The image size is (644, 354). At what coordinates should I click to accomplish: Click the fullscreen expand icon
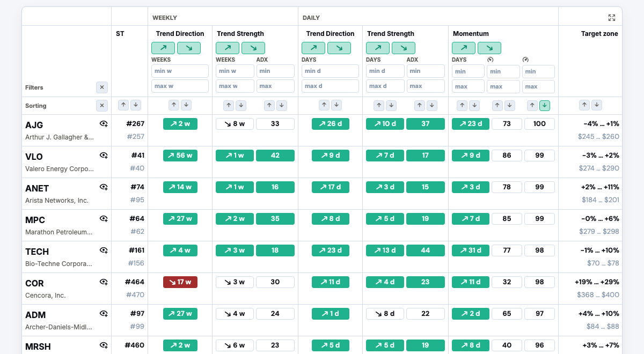tap(612, 18)
